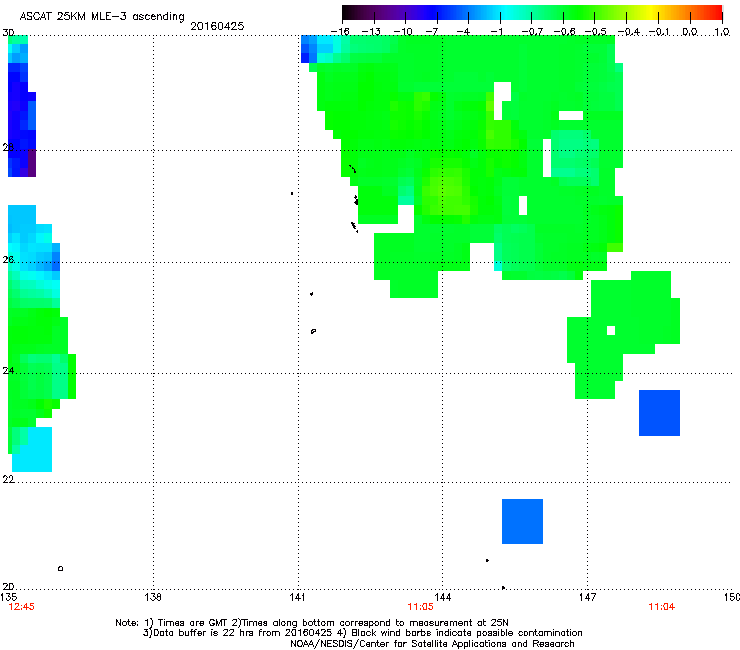This screenshot has width=740, height=650.
Task: Click the -7 color scale label
Action: [x=432, y=32]
